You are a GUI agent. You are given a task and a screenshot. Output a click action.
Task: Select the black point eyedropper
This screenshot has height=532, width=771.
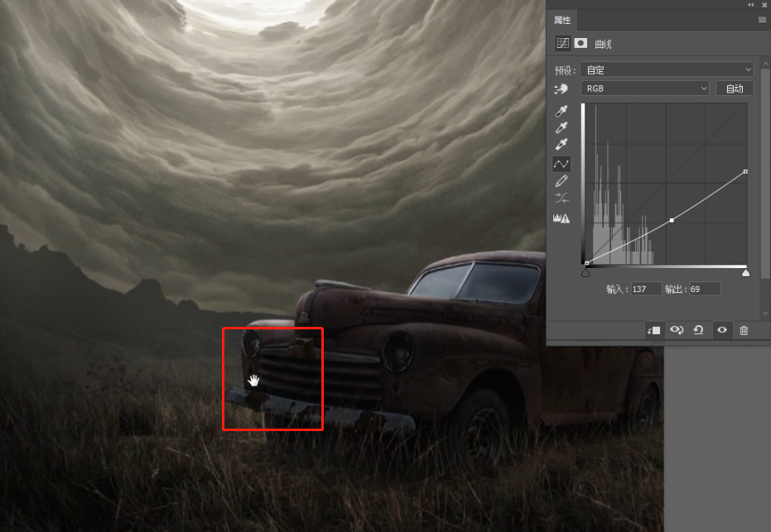[561, 111]
